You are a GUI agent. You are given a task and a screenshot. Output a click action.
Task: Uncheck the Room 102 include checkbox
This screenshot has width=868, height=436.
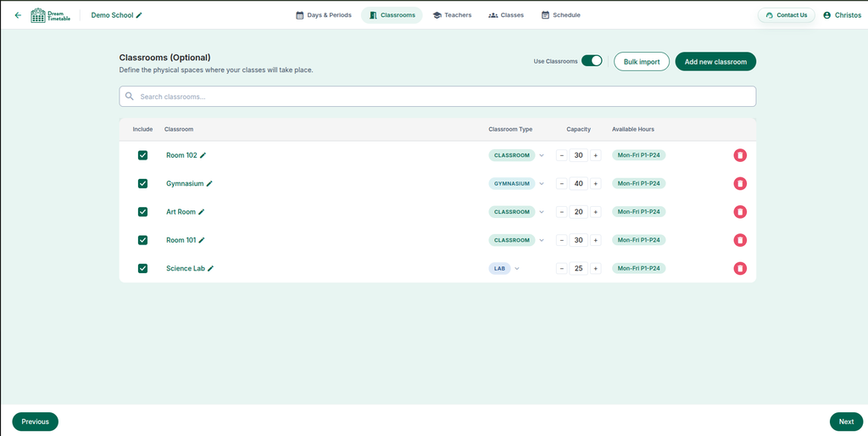(x=142, y=156)
